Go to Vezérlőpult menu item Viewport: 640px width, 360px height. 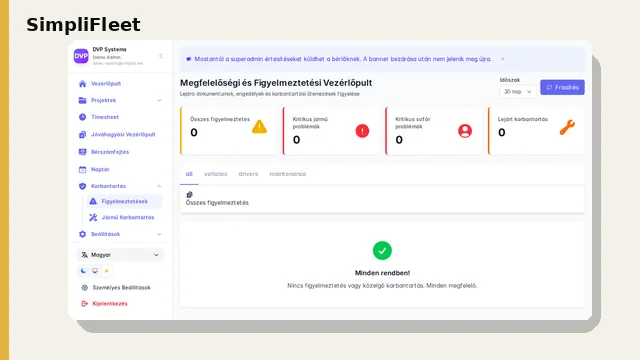106,84
